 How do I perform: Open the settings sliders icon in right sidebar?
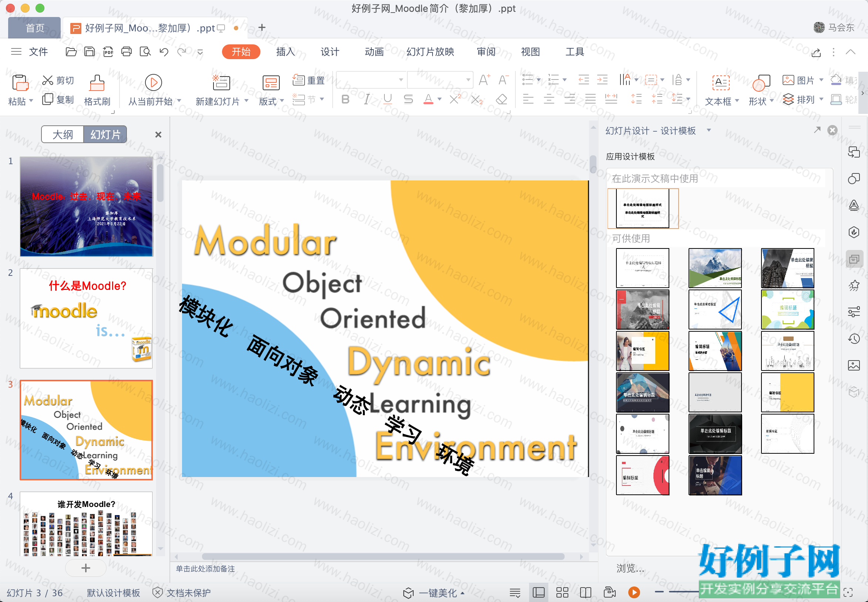[854, 312]
